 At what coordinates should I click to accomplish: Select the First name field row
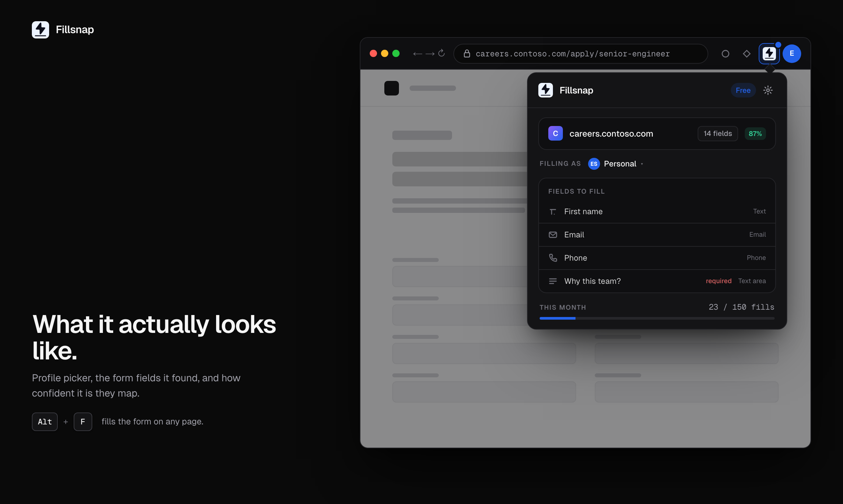coord(657,212)
